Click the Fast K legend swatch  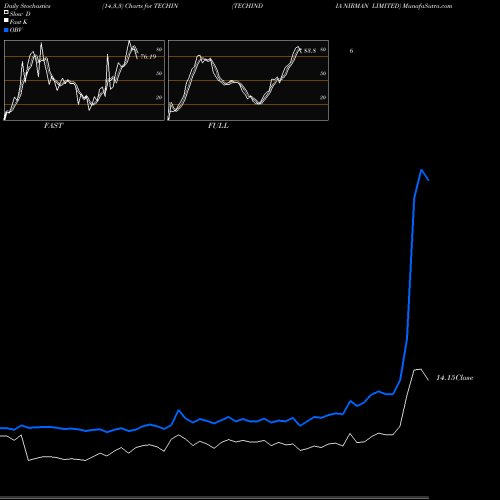click(x=6, y=21)
